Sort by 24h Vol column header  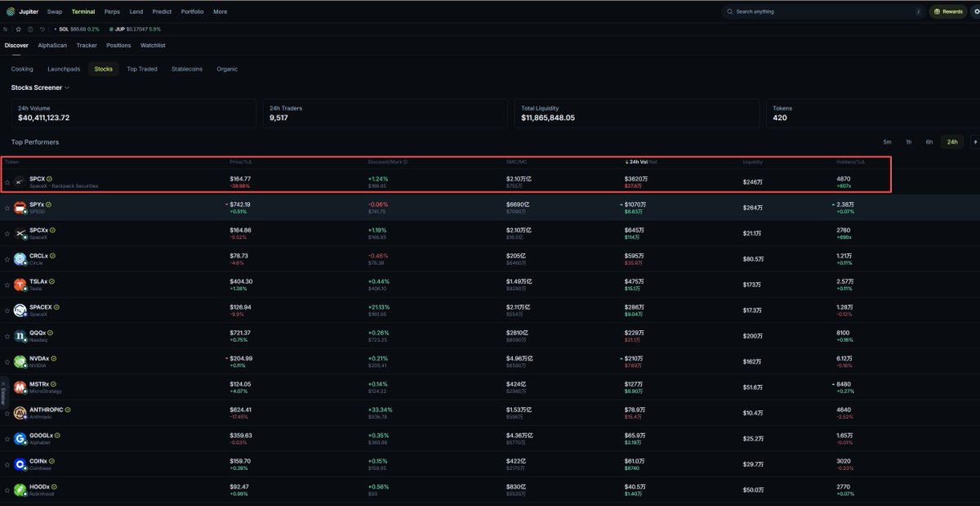point(640,162)
